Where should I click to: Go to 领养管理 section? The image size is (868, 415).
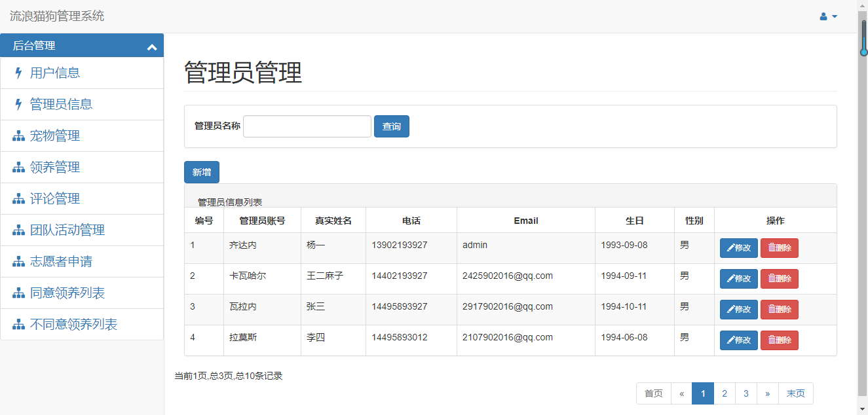pos(82,167)
